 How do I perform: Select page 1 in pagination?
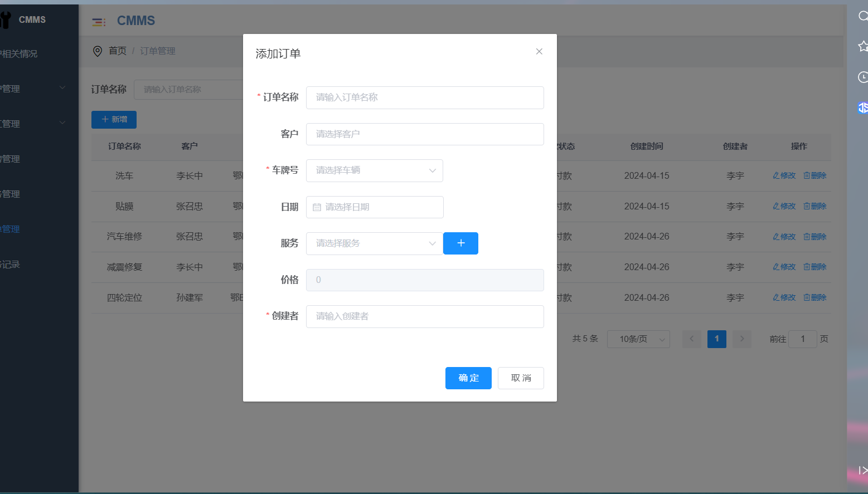(x=717, y=339)
